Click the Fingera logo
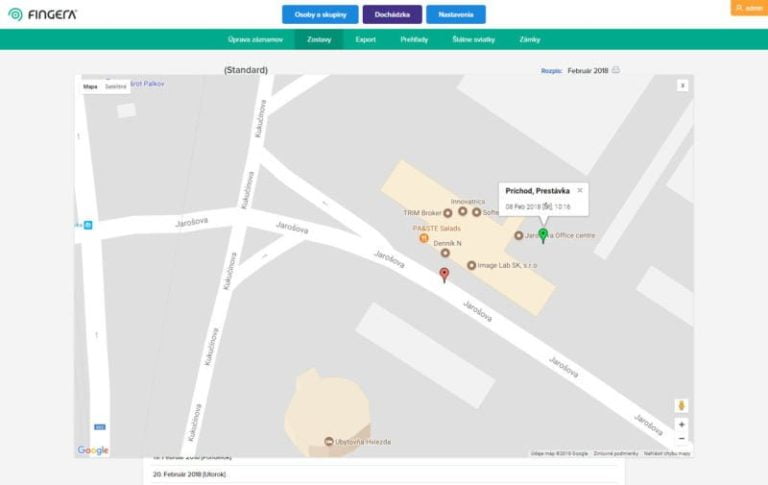This screenshot has width=768, height=485. pos(42,15)
